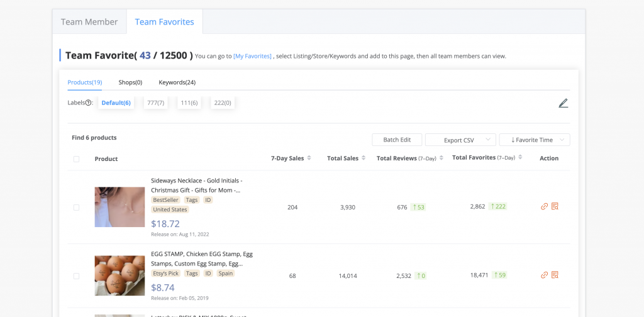The width and height of the screenshot is (644, 317).
Task: Sort by Total Favorites column arrows
Action: [x=520, y=158]
